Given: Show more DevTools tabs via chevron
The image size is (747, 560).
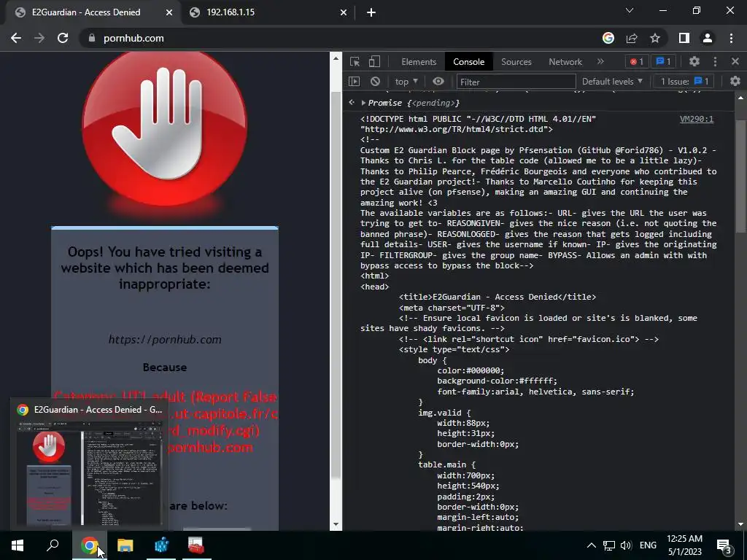Looking at the screenshot, I should tap(600, 61).
